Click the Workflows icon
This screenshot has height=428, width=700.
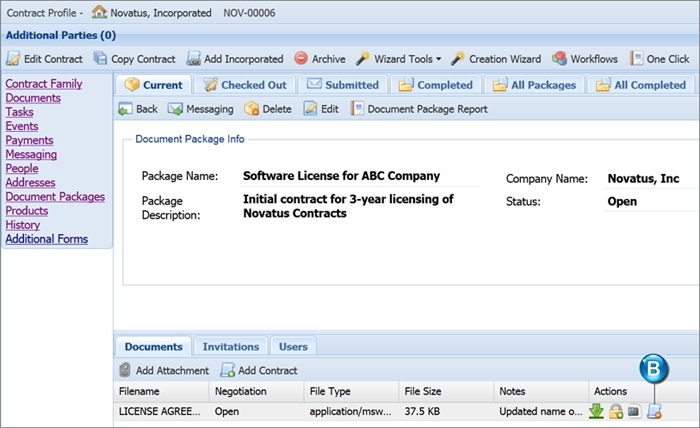click(559, 58)
